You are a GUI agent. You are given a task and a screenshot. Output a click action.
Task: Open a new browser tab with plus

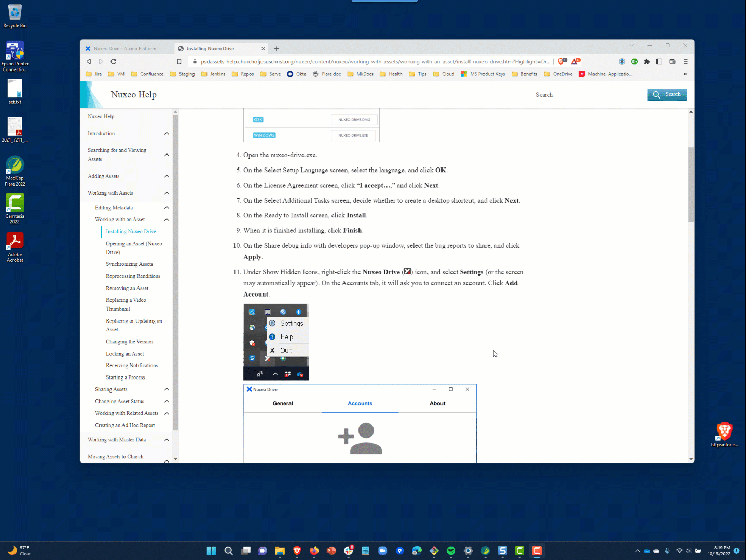[x=277, y=49]
